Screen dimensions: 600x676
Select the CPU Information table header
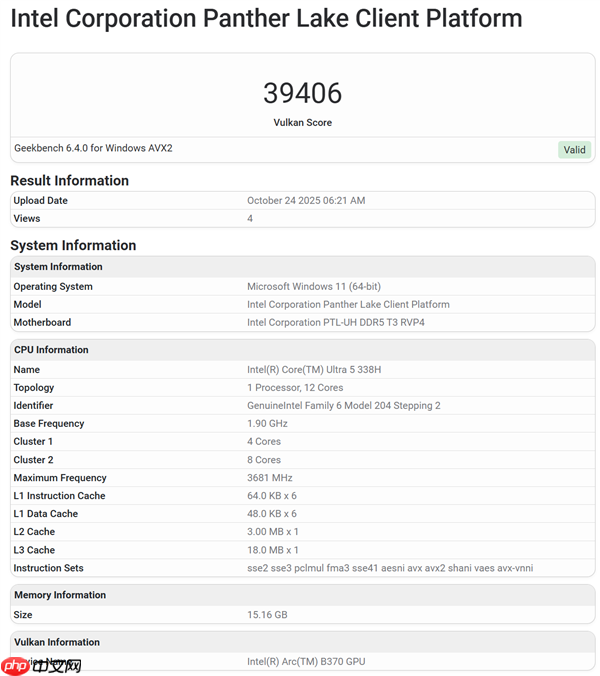51,350
